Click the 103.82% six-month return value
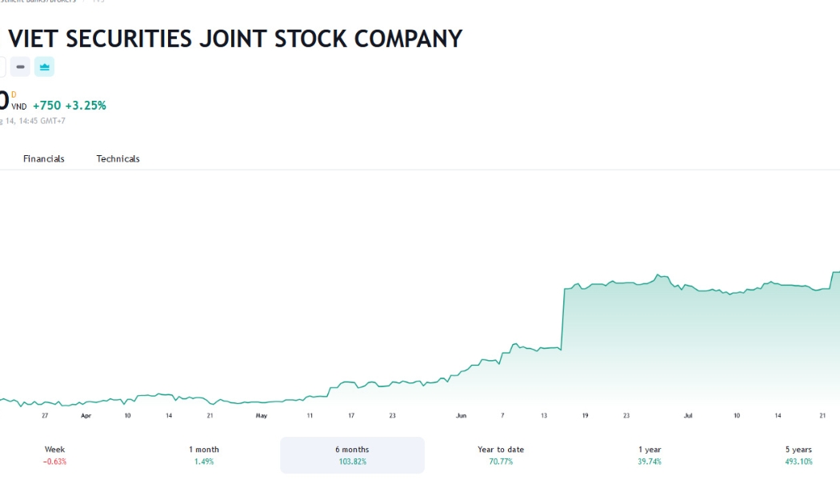The width and height of the screenshot is (840, 504). point(353,462)
